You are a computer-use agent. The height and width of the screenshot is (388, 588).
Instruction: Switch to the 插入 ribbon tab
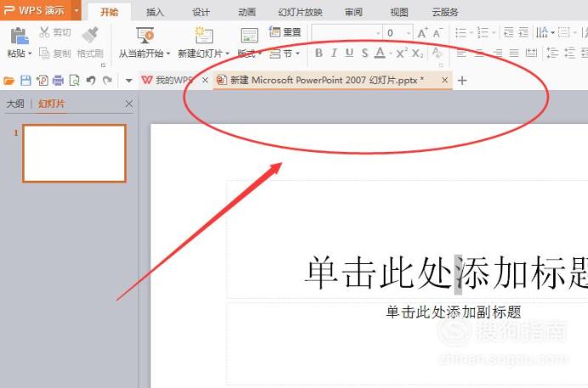[155, 13]
